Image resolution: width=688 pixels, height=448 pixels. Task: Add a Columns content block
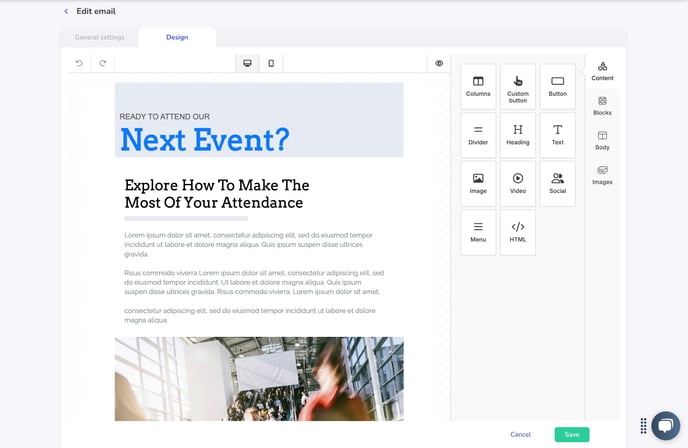click(x=478, y=86)
